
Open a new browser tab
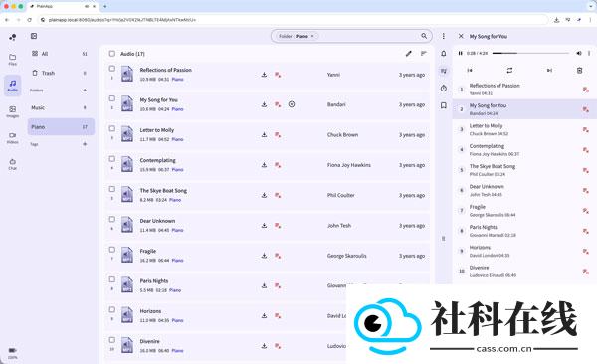(x=105, y=7)
